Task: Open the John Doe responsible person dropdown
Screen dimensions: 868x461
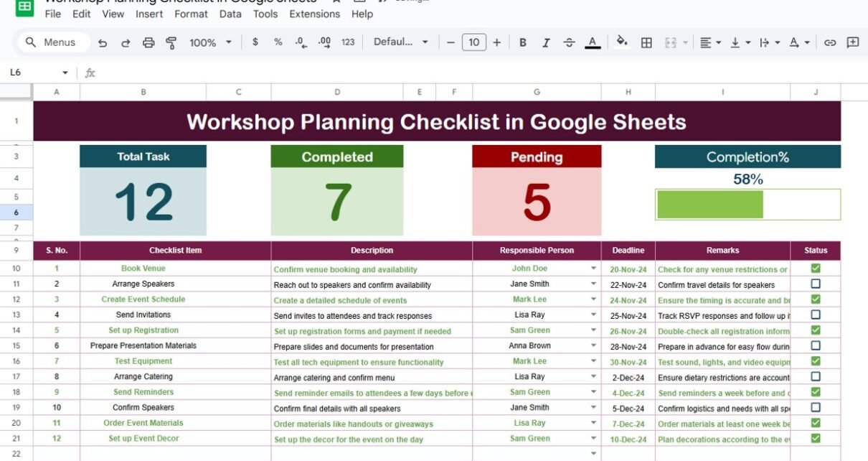Action: click(593, 269)
